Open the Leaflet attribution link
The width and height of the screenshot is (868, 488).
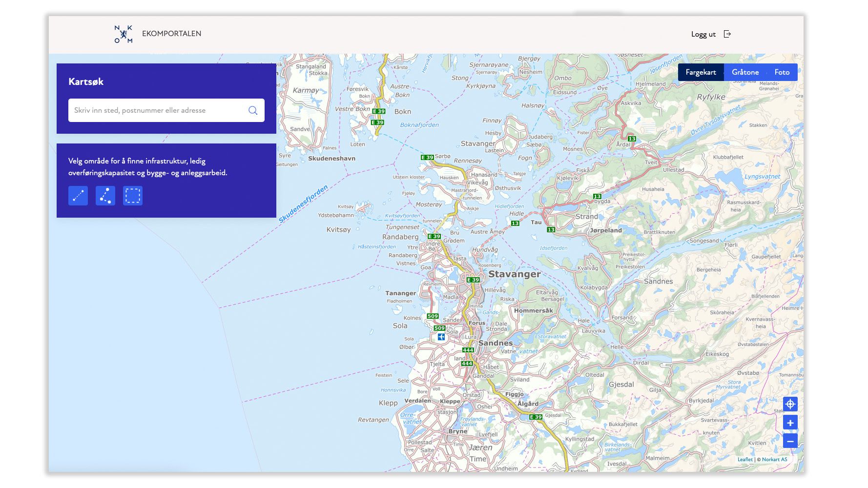coord(745,459)
